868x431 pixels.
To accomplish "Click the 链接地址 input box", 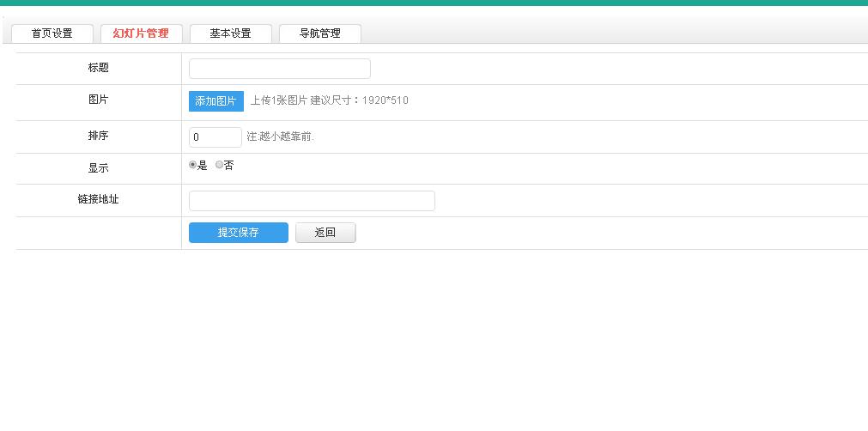I will 311,201.
